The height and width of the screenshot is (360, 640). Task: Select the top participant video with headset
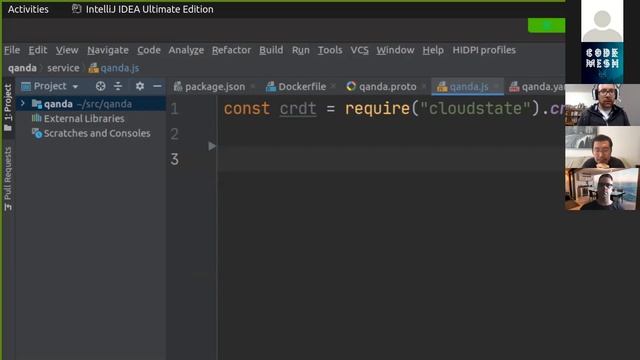point(602,105)
